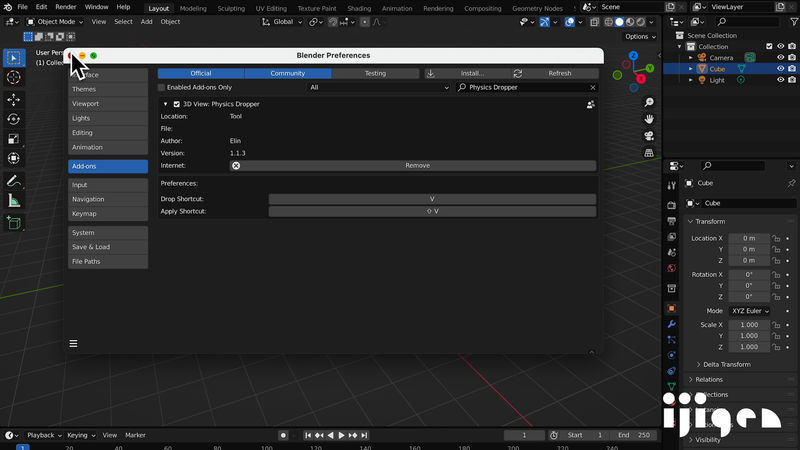Click the Blender logo menu icon
Screen dimensions: 800x450
tap(8, 7)
